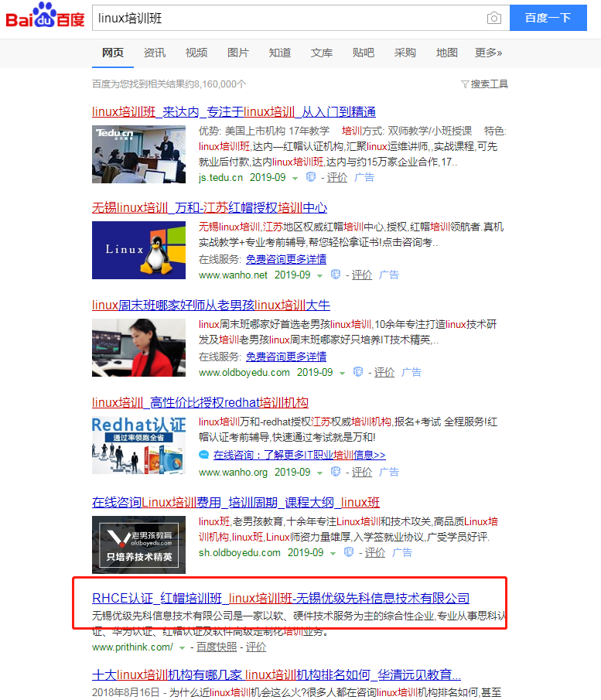Switch to the 网页 tab
This screenshot has height=700, width=601.
click(112, 53)
